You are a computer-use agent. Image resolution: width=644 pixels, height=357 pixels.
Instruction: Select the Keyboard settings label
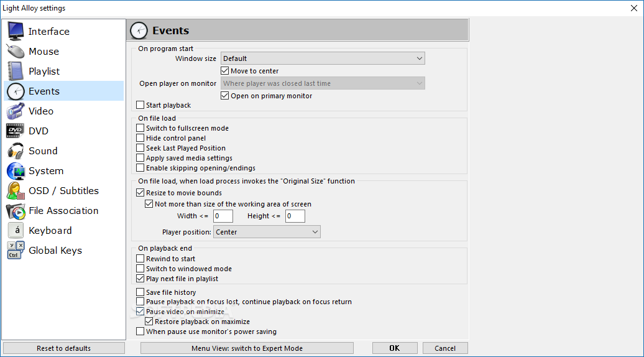pyautogui.click(x=50, y=231)
